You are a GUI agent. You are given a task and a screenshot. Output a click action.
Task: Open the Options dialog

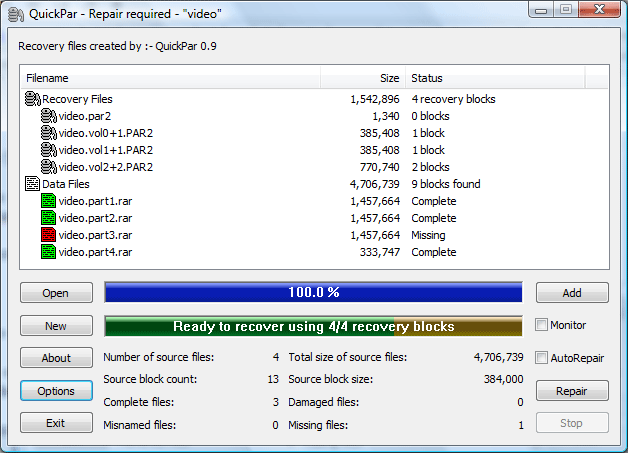(56, 391)
